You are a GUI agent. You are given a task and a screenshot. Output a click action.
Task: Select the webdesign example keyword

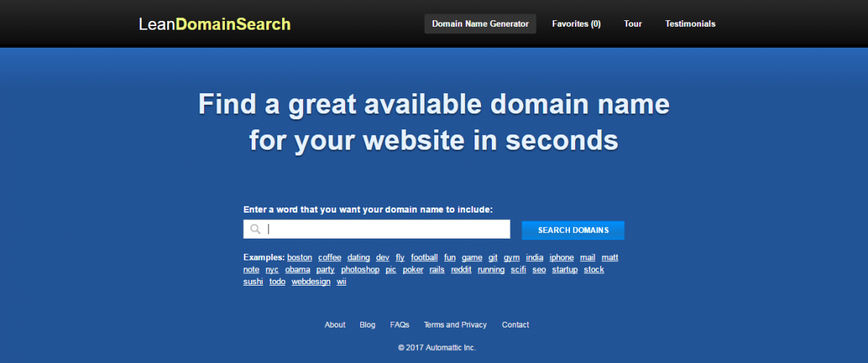coord(311,282)
